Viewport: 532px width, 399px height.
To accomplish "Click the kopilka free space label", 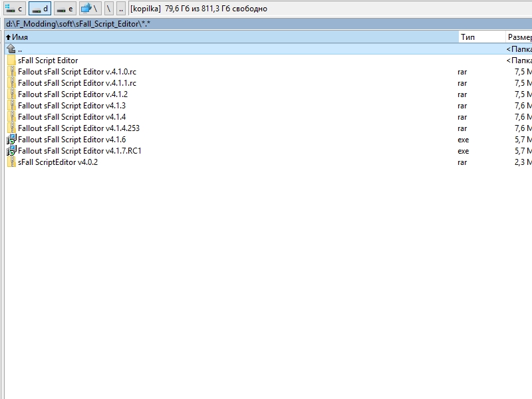I will [x=199, y=9].
